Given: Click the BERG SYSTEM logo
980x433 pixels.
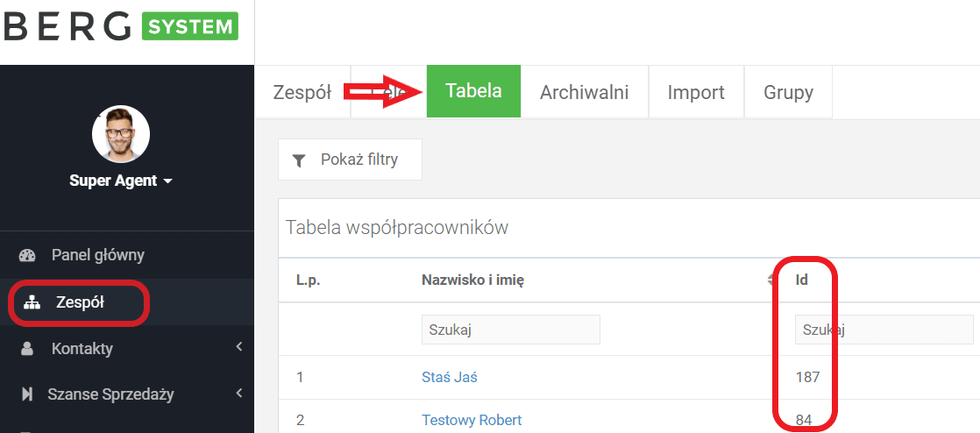Looking at the screenshot, I should click(x=121, y=26).
